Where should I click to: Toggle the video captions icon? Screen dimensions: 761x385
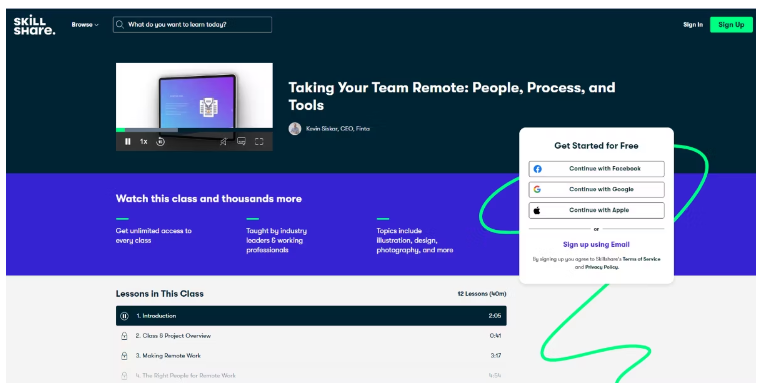241,142
